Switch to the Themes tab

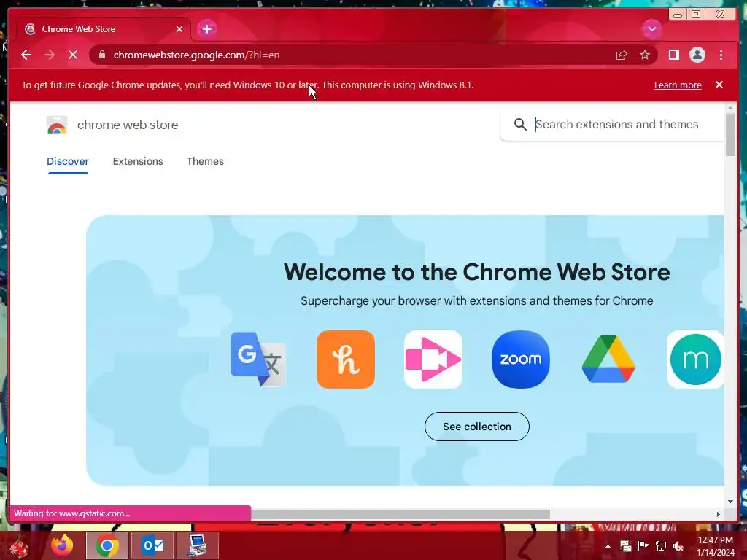point(205,161)
